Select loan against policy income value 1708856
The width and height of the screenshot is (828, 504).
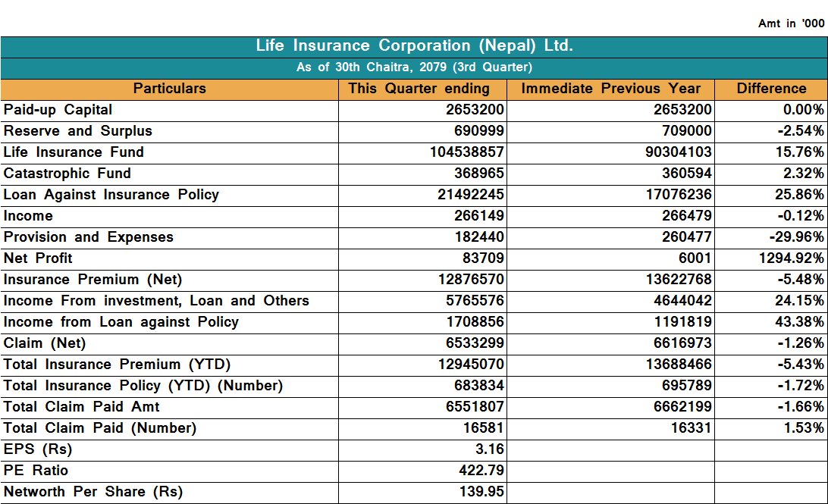pyautogui.click(x=475, y=322)
